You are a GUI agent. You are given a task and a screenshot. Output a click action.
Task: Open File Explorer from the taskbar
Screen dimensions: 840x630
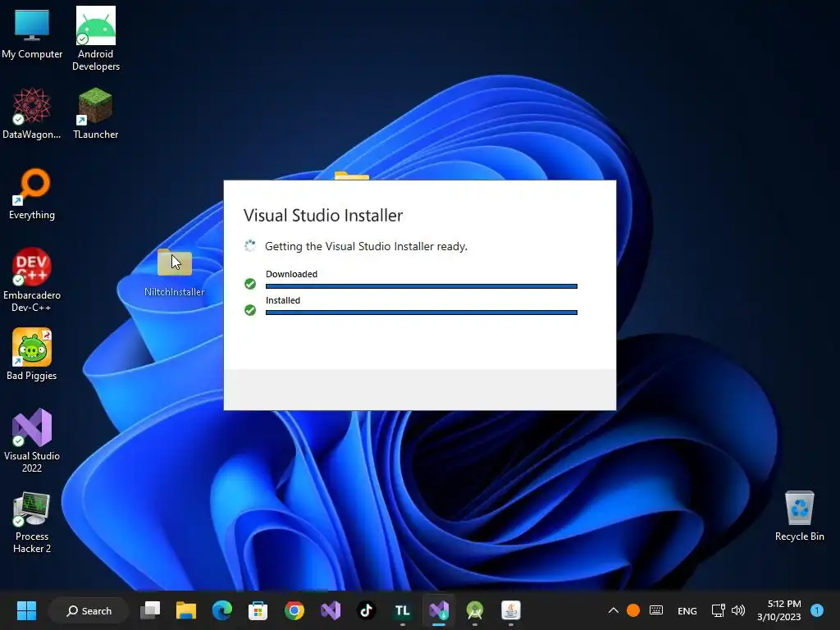(x=186, y=610)
